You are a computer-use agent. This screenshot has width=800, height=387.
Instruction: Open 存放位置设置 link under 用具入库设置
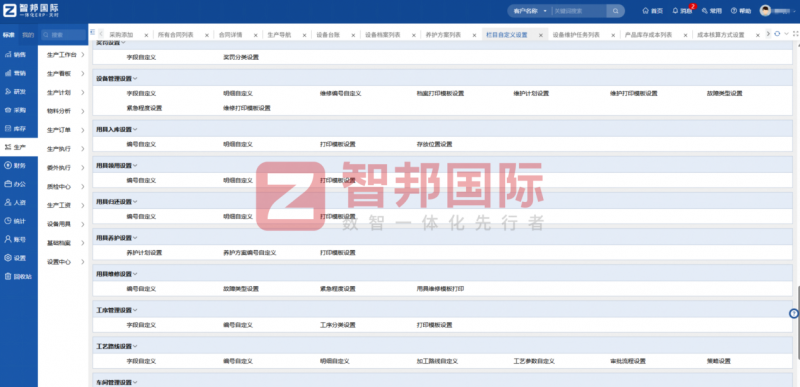pos(434,144)
